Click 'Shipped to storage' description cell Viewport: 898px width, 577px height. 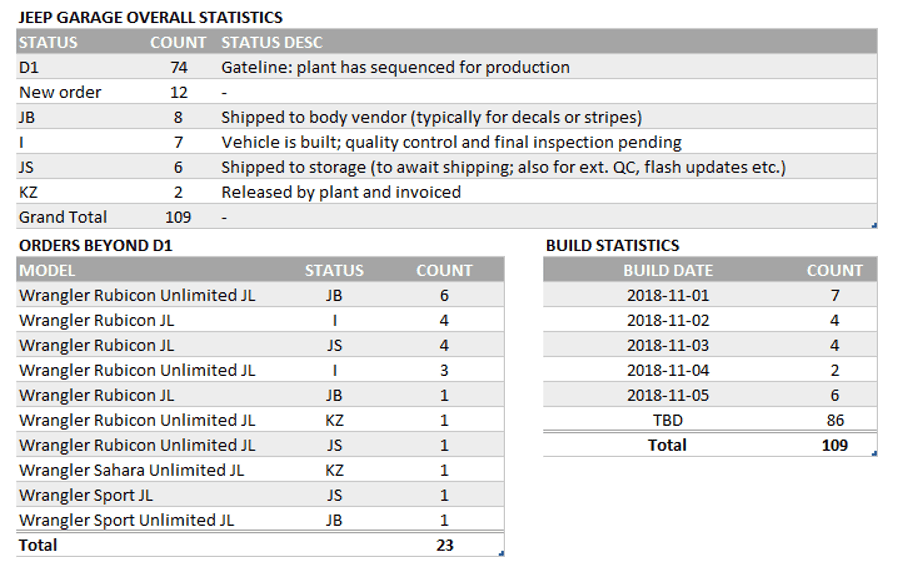(503, 167)
